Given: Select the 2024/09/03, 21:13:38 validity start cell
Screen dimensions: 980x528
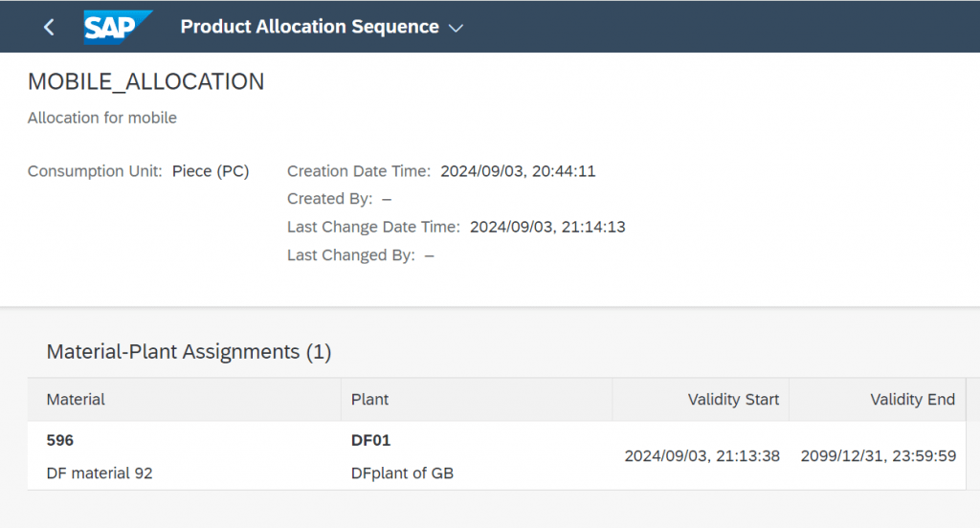Looking at the screenshot, I should (702, 456).
